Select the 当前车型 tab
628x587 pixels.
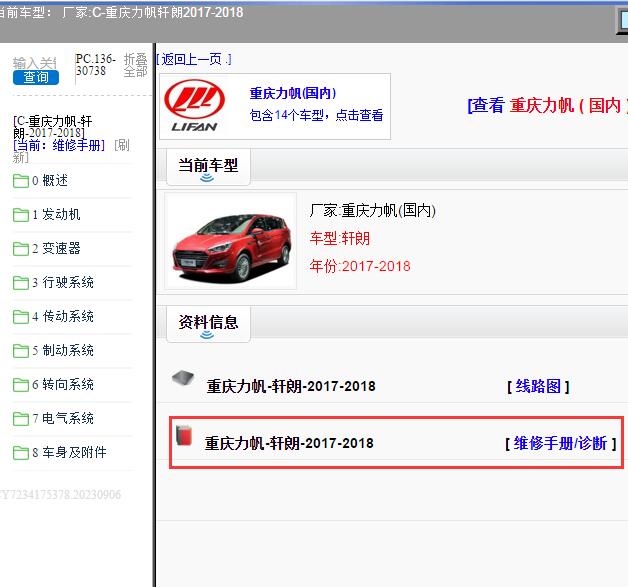[x=208, y=166]
